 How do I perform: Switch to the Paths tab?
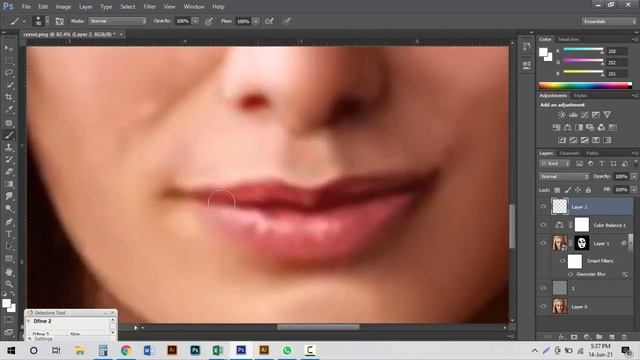pos(592,153)
